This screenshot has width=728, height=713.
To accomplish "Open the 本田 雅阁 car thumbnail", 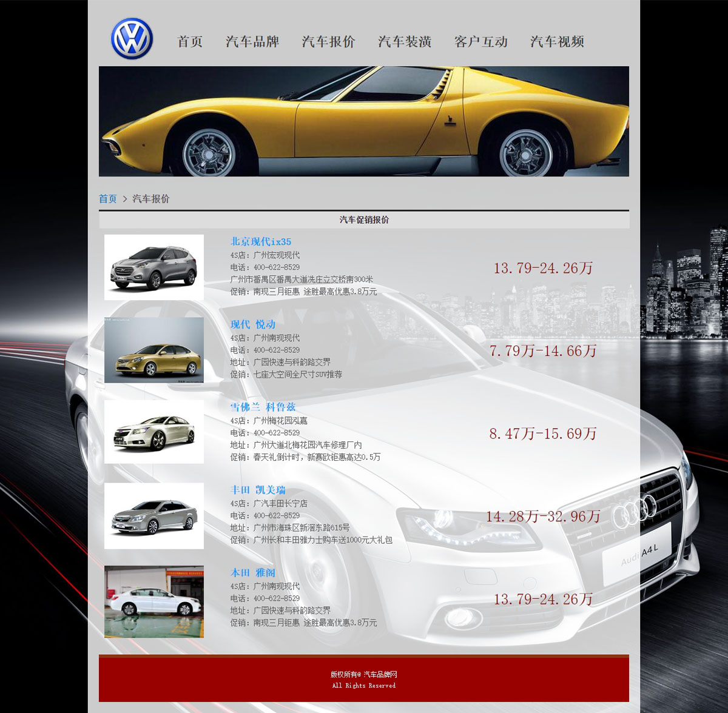I will click(154, 601).
